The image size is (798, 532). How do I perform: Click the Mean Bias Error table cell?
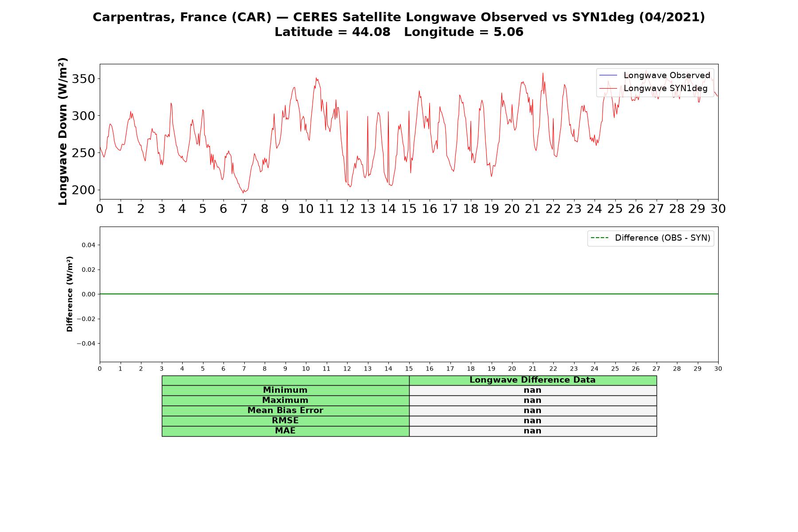286,411
